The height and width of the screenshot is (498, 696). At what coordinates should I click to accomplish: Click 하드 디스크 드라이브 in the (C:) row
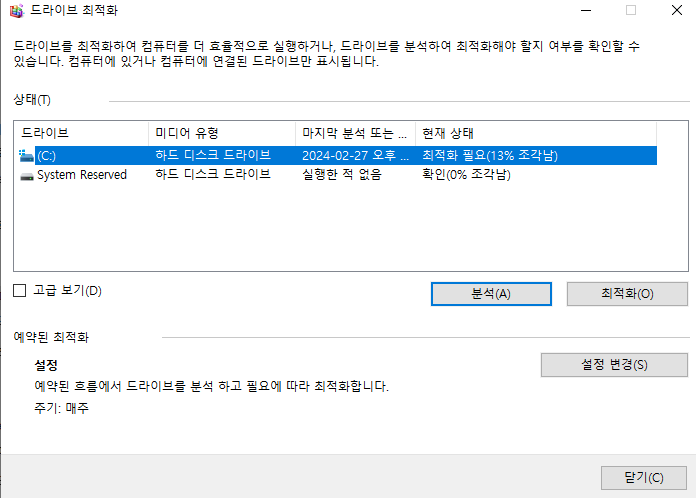[213, 155]
